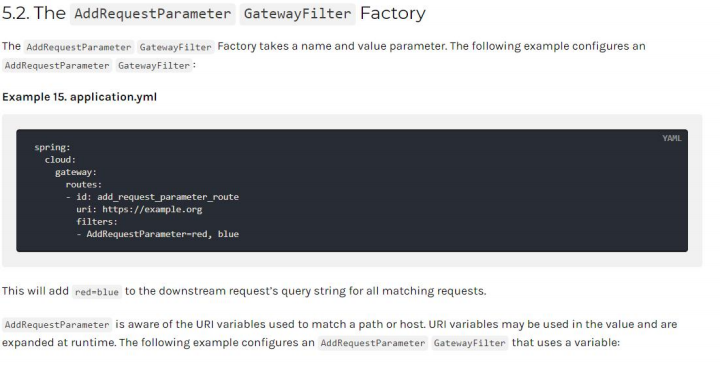Click the 'red=blue' inline code

97,292
